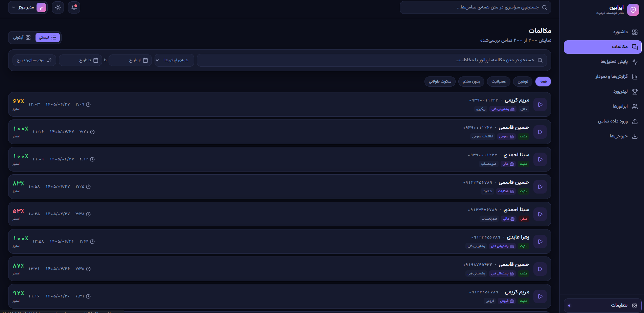
Task: Select the عصبانیت filter chip
Action: click(499, 82)
